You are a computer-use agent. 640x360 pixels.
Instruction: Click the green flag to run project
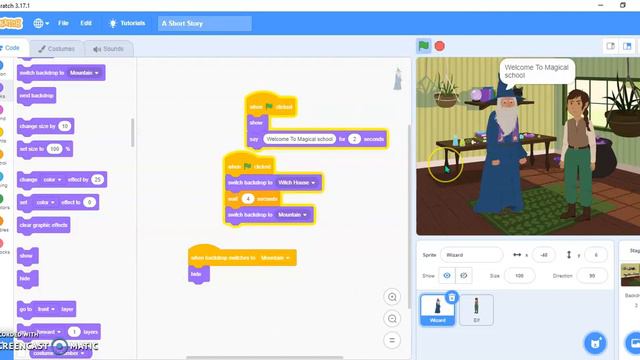point(423,46)
